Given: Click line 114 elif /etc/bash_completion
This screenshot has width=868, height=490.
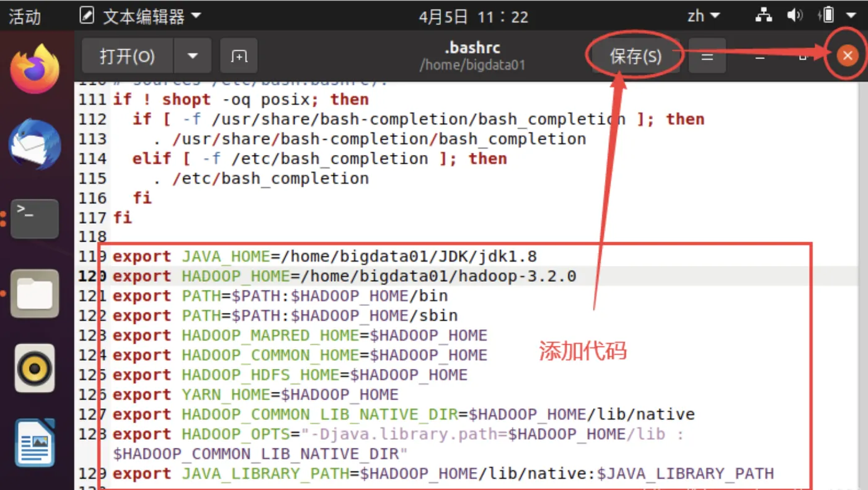Looking at the screenshot, I should (x=319, y=159).
